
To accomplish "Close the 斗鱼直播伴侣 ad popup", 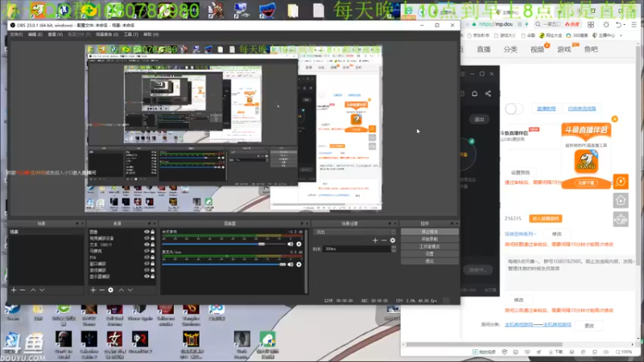I will coord(614,118).
